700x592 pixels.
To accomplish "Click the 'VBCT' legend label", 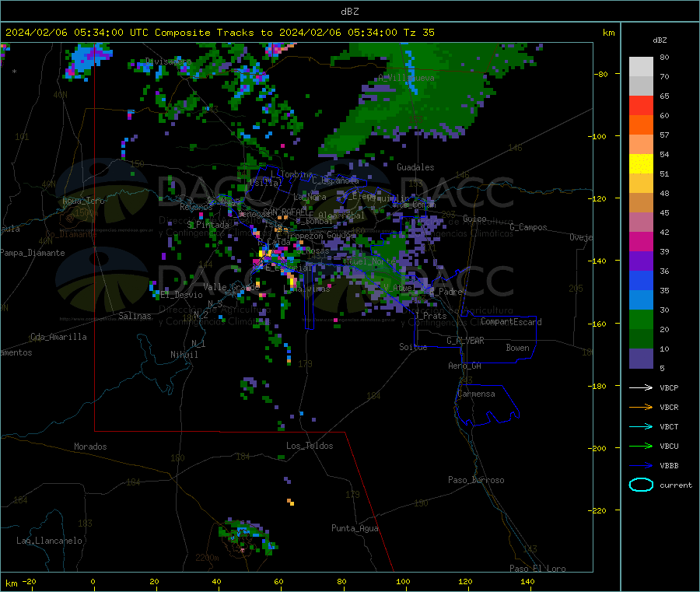I will (669, 426).
